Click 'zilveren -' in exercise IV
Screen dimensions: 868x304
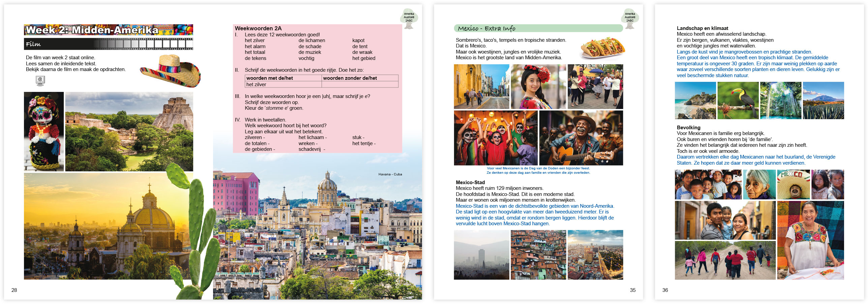click(255, 137)
